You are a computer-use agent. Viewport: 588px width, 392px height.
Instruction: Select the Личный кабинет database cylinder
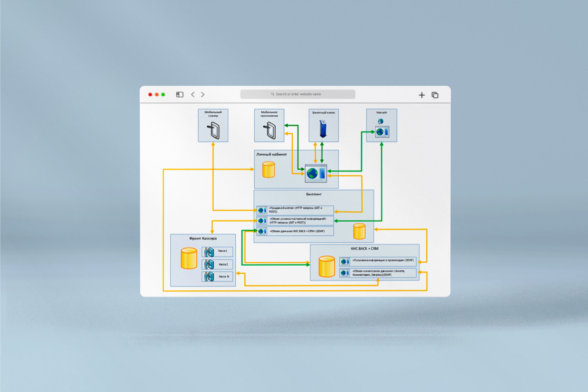click(x=268, y=170)
